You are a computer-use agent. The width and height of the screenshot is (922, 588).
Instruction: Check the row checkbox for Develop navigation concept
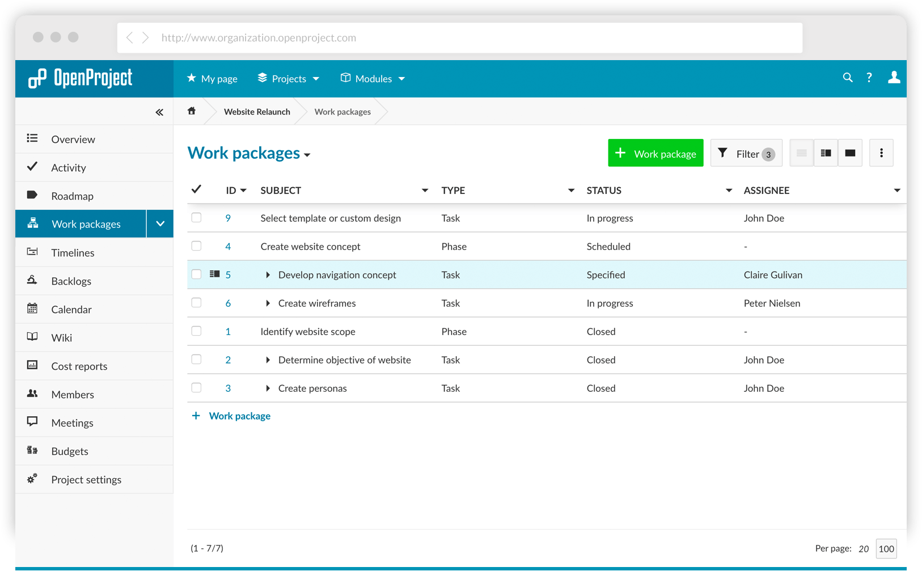click(x=196, y=274)
